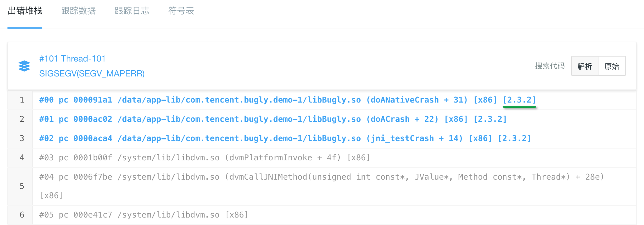The image size is (644, 225).
Task: Toggle stack view to 原始
Action: 612,66
